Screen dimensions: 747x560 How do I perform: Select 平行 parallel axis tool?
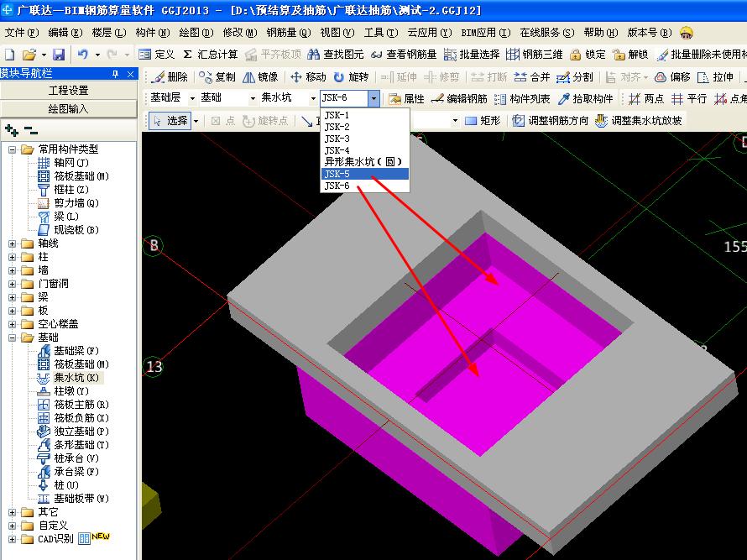(x=689, y=99)
